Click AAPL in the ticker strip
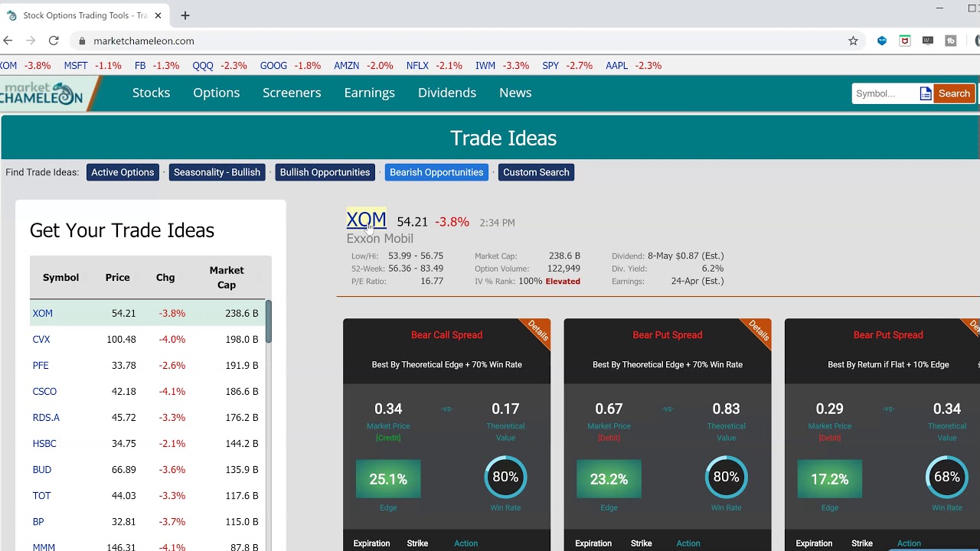Screen dimensions: 980x551 (x=617, y=66)
